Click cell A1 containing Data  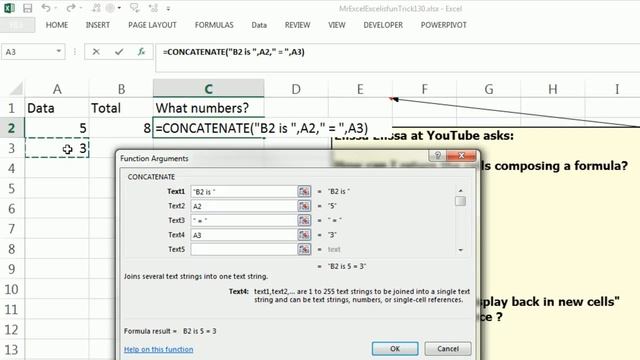57,108
